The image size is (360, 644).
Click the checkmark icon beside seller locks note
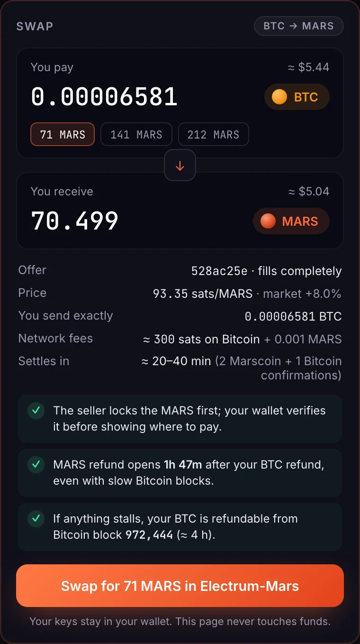pyautogui.click(x=36, y=411)
